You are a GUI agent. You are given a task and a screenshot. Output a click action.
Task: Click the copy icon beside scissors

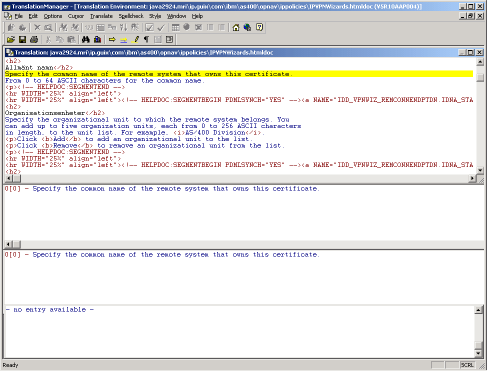point(59,40)
